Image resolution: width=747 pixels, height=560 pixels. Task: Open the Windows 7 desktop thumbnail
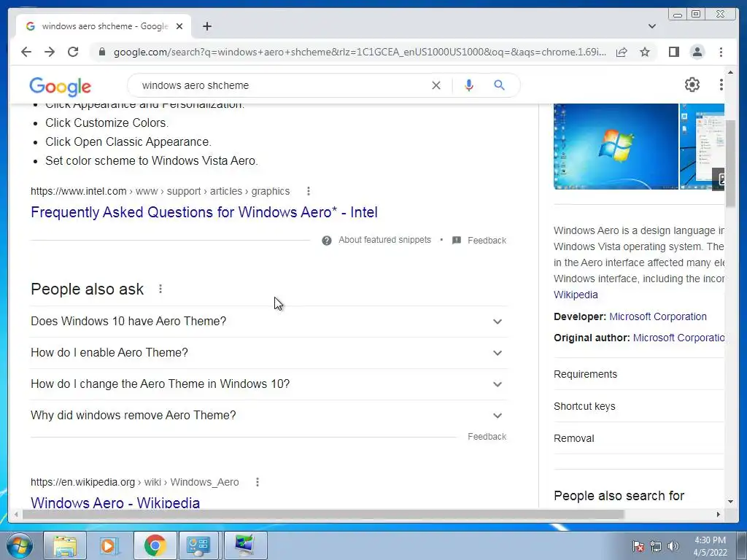point(616,146)
